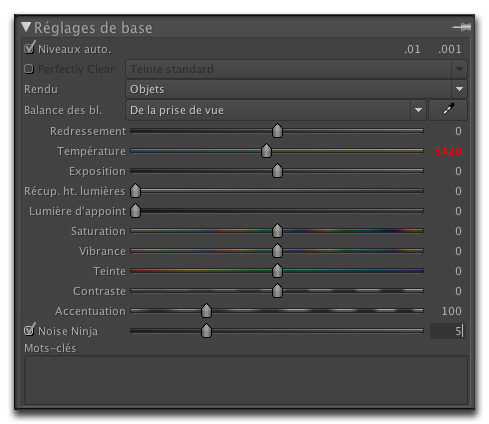Image resolution: width=489 pixels, height=424 pixels.
Task: Click the Température slider handle
Action: (266, 151)
